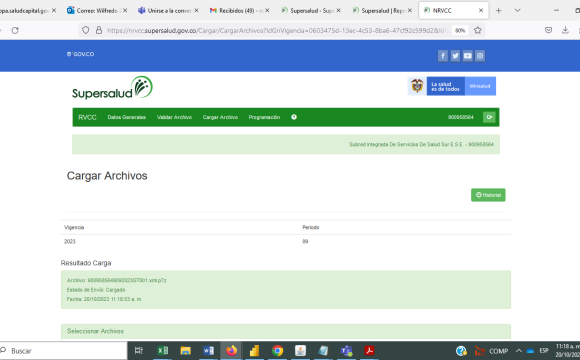
Task: Click the logout icon button in the navbar
Action: coord(489,117)
